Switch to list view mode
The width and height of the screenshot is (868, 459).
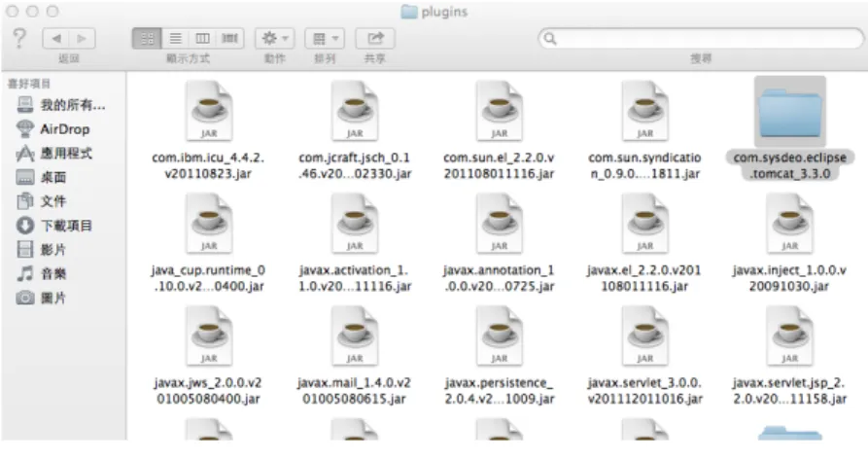point(175,38)
